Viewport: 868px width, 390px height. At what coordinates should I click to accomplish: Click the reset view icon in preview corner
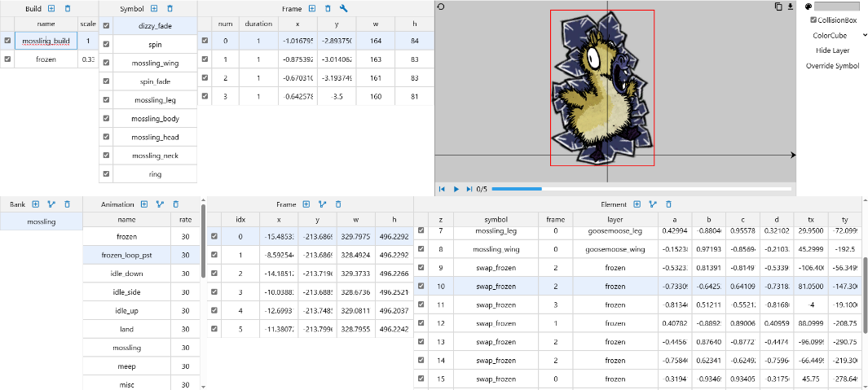tap(441, 7)
